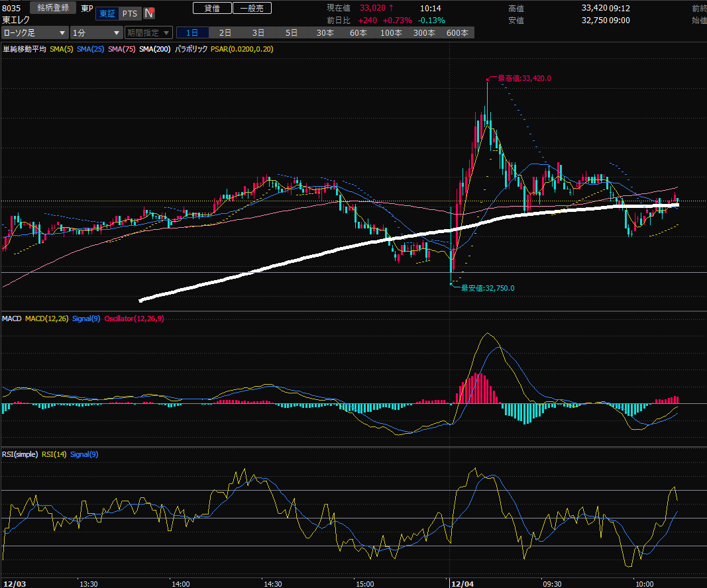Click the red N news icon
Screen dimensions: 707x588
(x=150, y=13)
